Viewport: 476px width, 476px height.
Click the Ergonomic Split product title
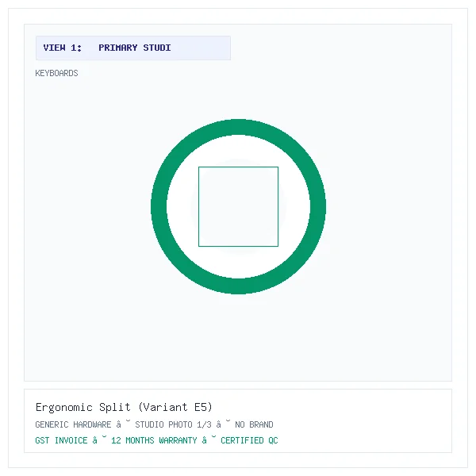[124, 407]
